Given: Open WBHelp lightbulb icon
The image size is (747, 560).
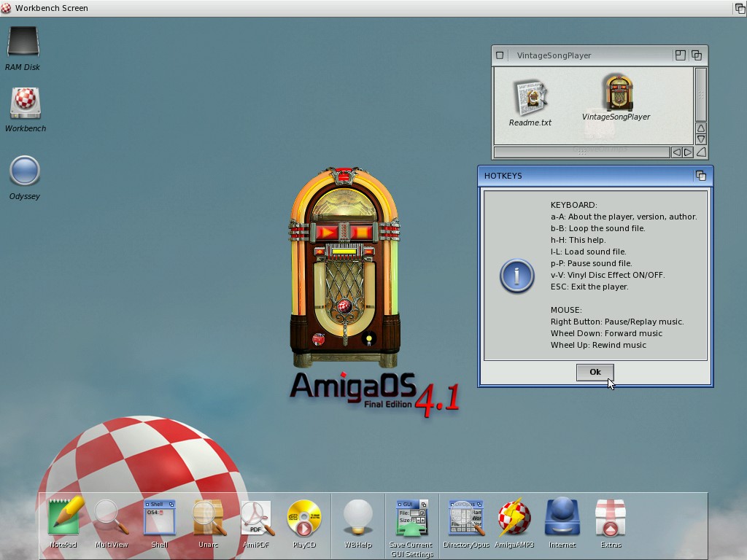Looking at the screenshot, I should click(358, 518).
